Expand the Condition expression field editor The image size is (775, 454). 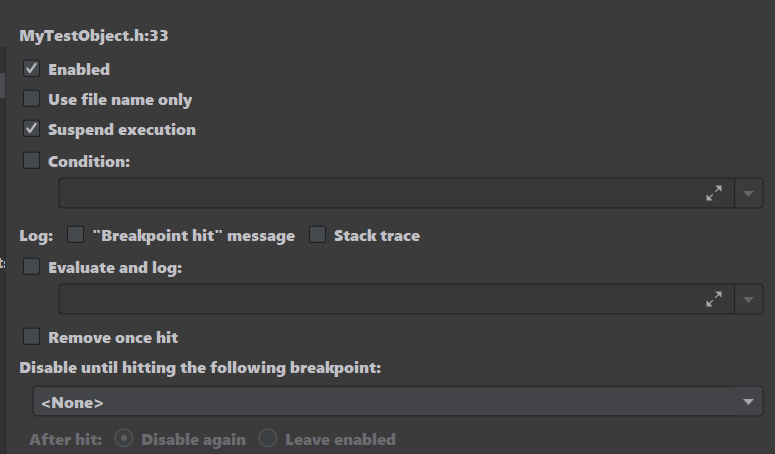pos(714,193)
